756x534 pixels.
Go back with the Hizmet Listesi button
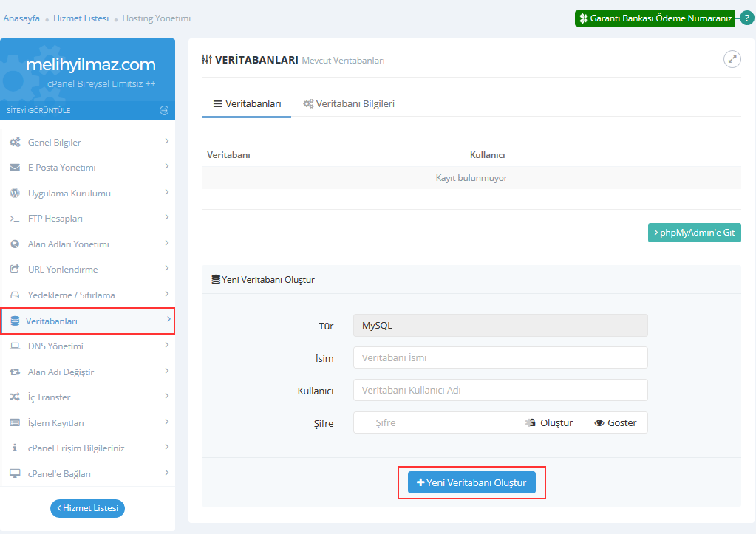[x=87, y=508]
